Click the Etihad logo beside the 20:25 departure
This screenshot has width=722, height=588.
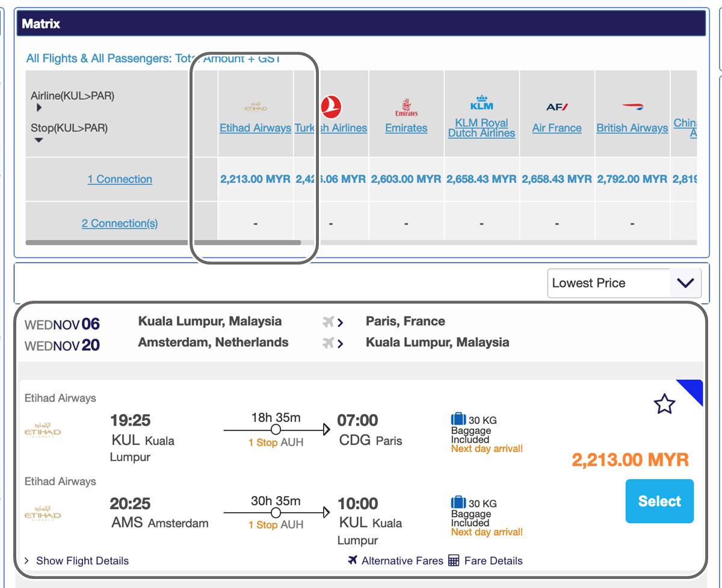[43, 513]
